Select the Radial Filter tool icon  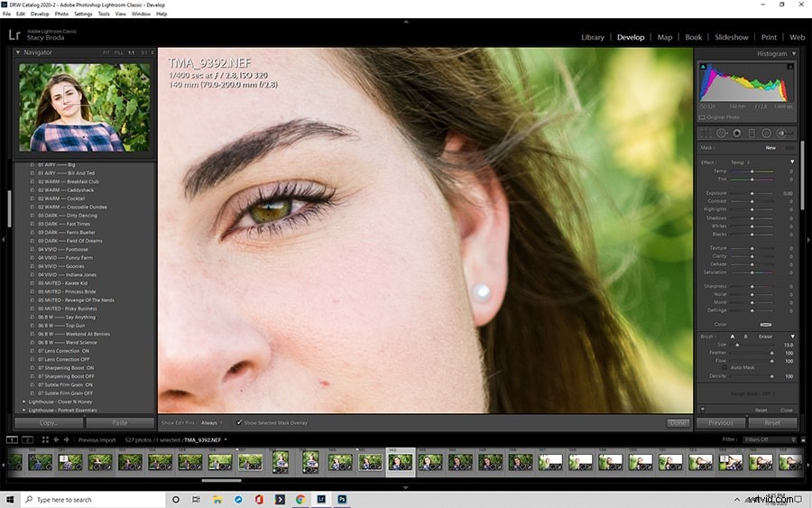[x=766, y=134]
